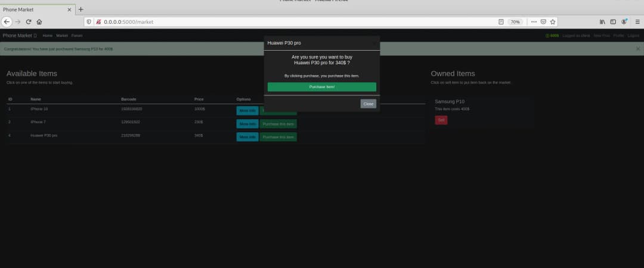Image resolution: width=644 pixels, height=268 pixels.
Task: Click the Available Items heading
Action: click(x=32, y=73)
